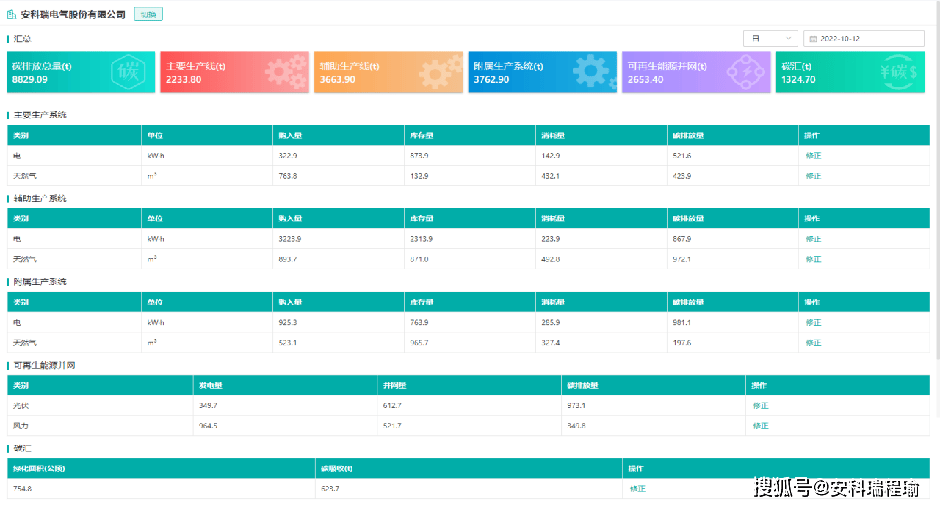Select the 辅助生产线(t) 3663.90 summary card
940x508 pixels.
click(x=388, y=72)
